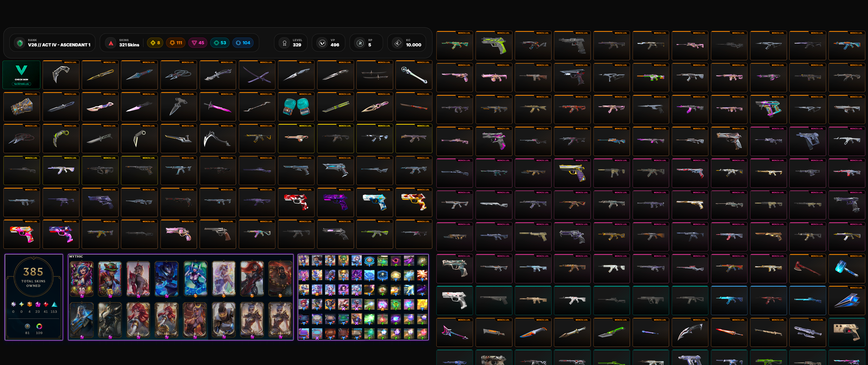The width and height of the screenshot is (868, 365).
Task: Open the champion card with the 10 badge
Action: tap(82, 279)
